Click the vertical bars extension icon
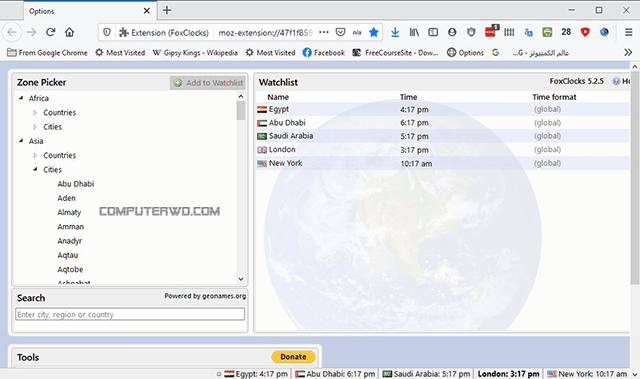 [509, 32]
